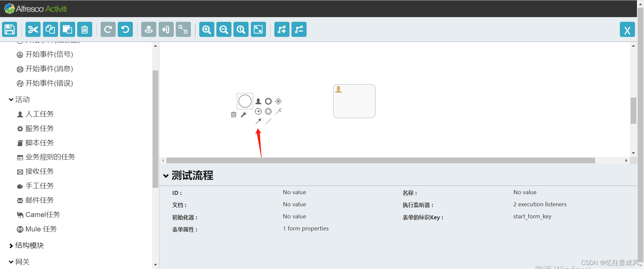Edit the 初始化器 No value field
Screen dimensions: 644x269
point(294,217)
